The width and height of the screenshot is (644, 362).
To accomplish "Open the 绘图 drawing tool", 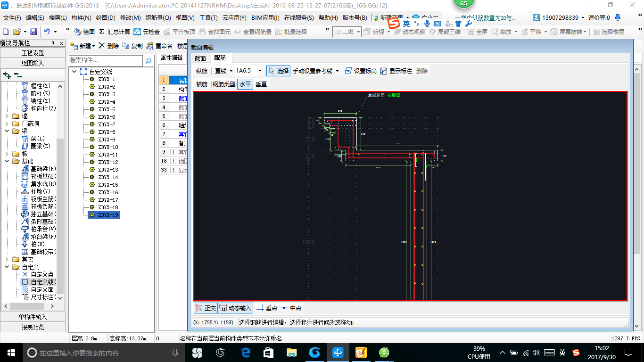I will click(x=84, y=32).
